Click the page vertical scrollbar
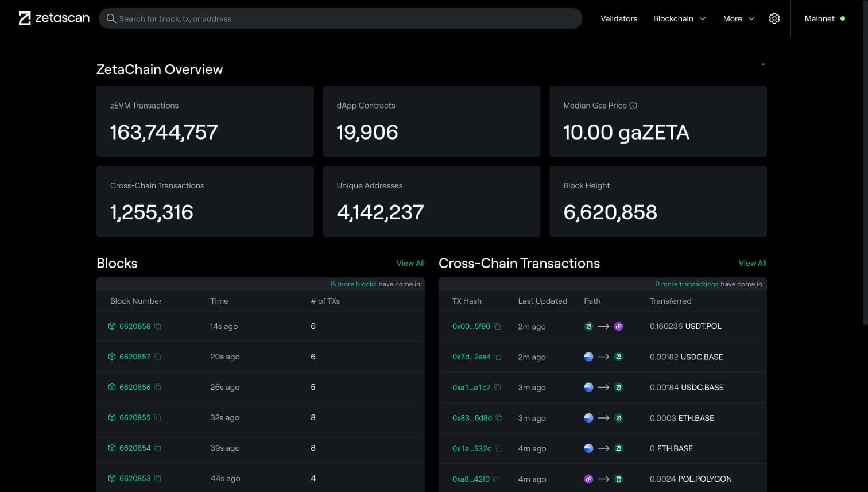 pos(865,162)
